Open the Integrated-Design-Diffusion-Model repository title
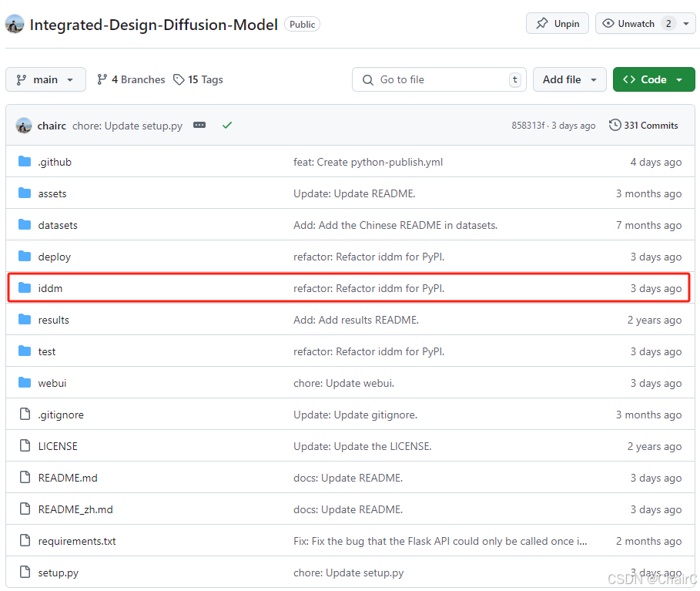700x591 pixels. click(x=153, y=25)
